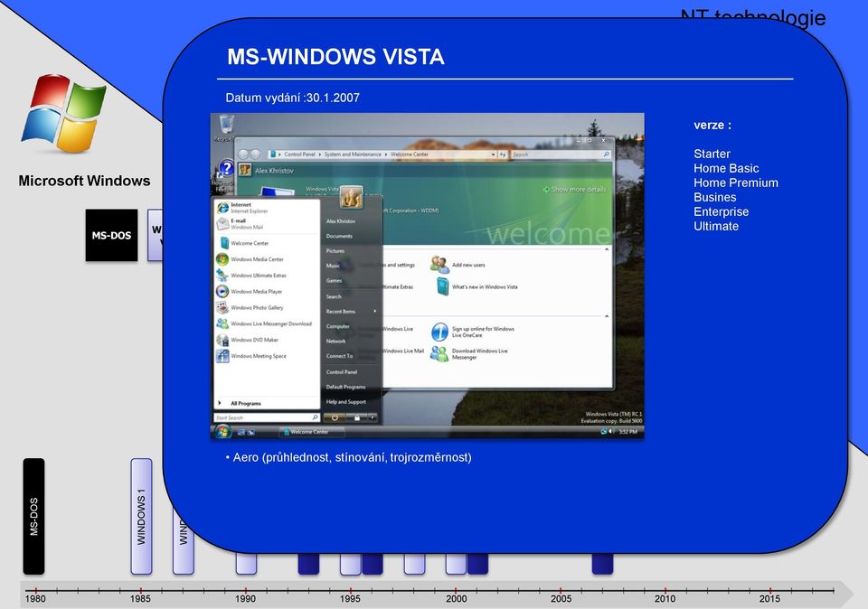Collapse the upper Welcome Center section chevron
Viewport: 868px width, 609px height.
607,249
